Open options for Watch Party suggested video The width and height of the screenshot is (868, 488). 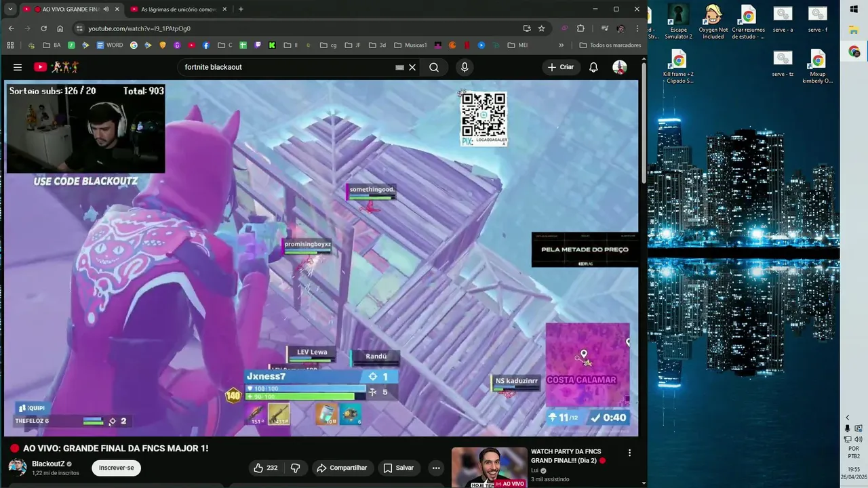[629, 453]
